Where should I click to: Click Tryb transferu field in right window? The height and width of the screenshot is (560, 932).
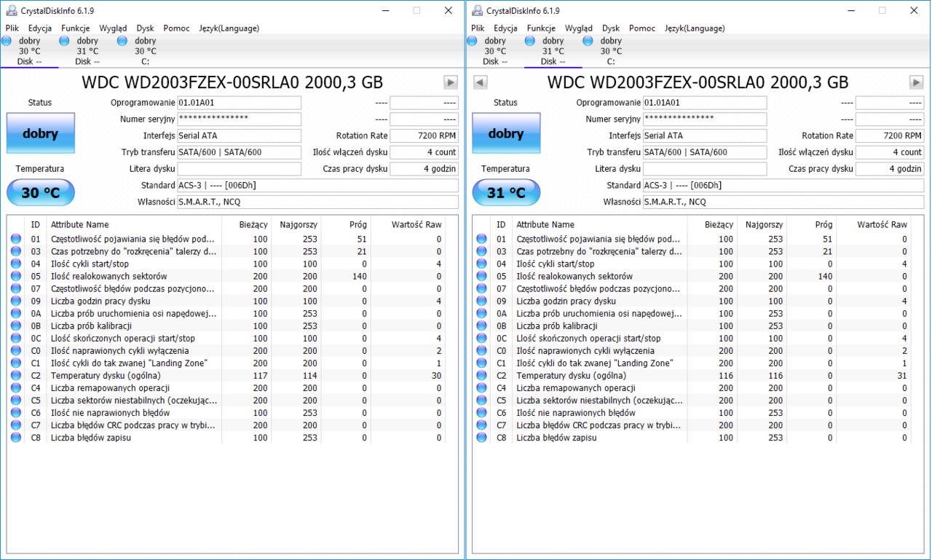point(705,152)
